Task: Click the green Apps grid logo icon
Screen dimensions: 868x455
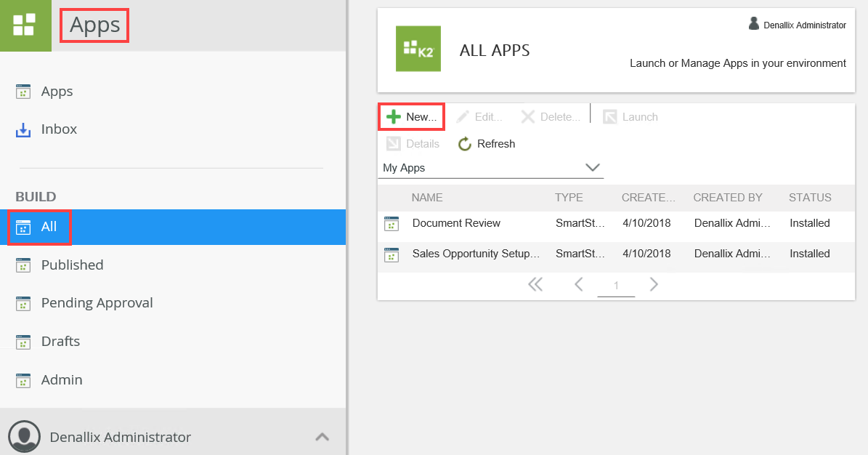Action: coord(25,25)
